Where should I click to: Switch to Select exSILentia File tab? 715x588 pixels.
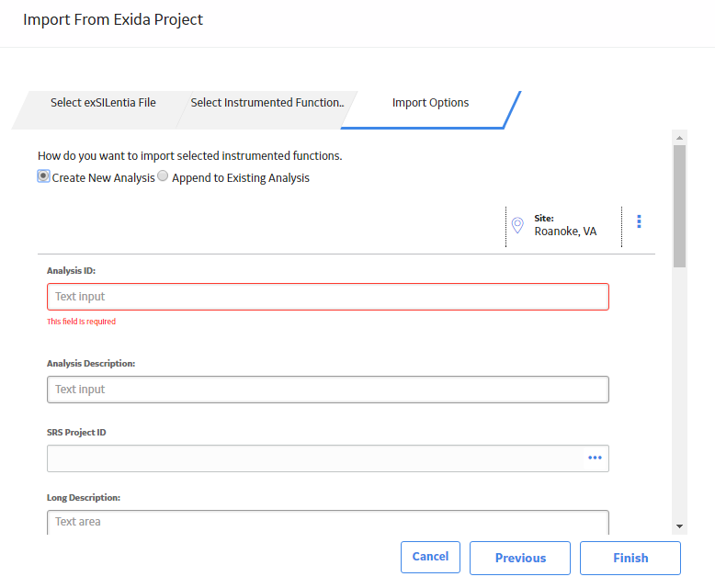click(x=103, y=103)
